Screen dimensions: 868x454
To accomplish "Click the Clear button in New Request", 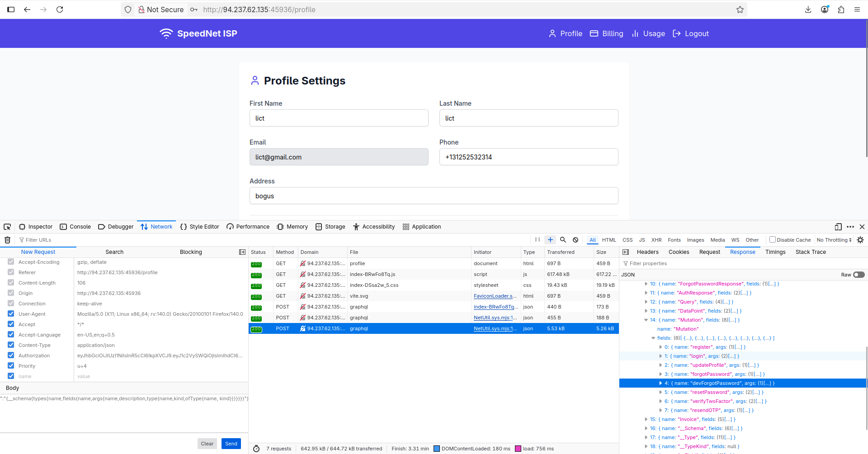I will 207,444.
